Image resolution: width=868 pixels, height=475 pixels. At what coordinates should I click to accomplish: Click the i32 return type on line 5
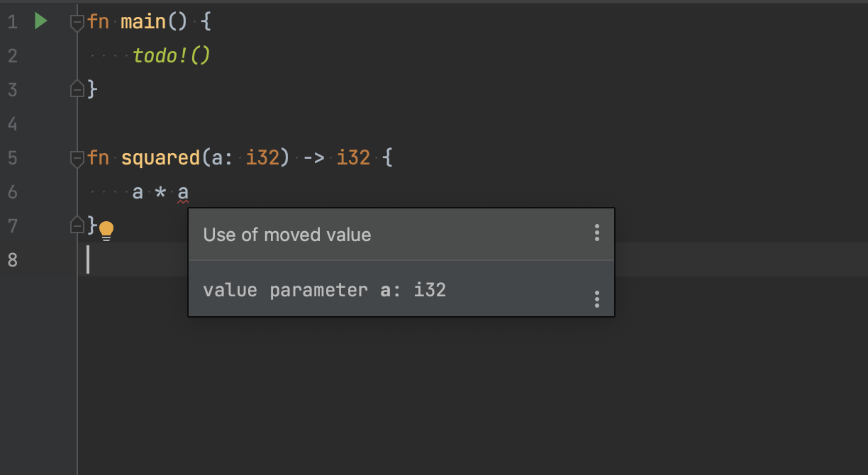coord(352,157)
